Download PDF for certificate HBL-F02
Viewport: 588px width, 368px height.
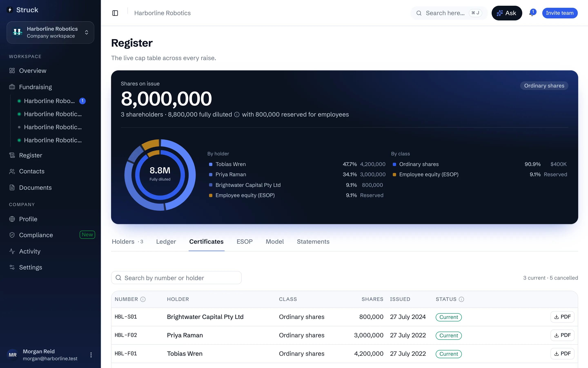click(x=562, y=335)
